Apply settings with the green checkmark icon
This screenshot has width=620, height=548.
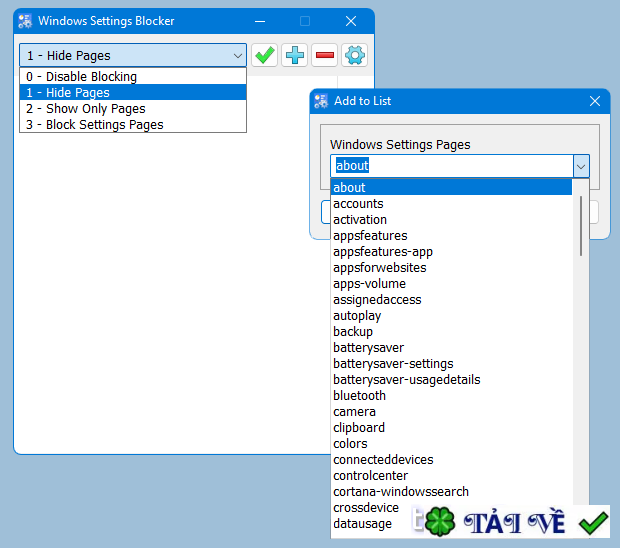point(265,55)
